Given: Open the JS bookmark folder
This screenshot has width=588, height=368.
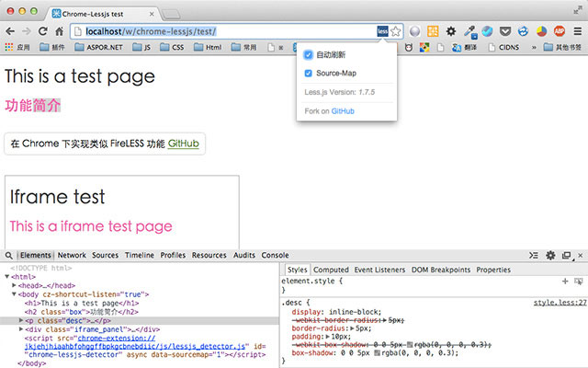Looking at the screenshot, I should tap(141, 47).
